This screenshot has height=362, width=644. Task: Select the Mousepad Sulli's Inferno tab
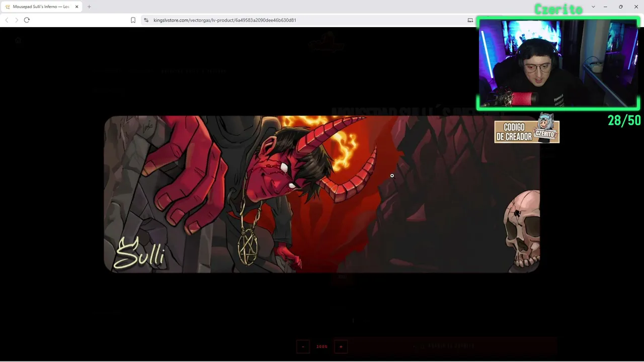point(42,7)
